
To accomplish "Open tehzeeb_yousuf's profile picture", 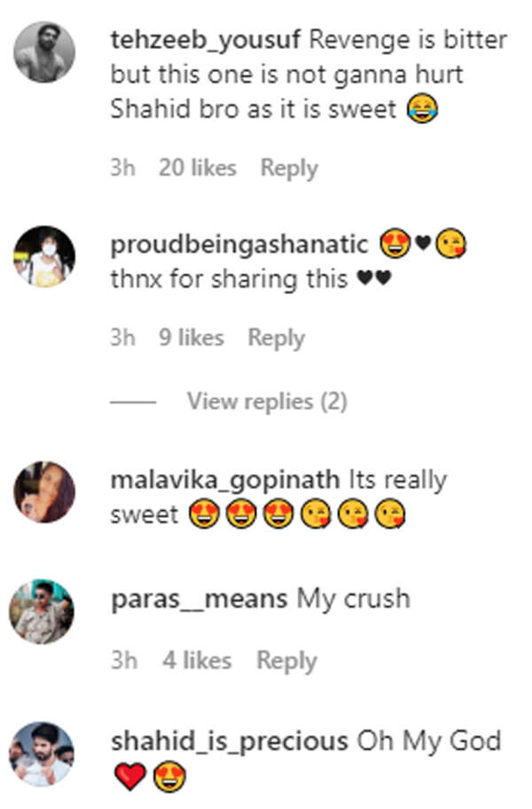I will [x=44, y=51].
